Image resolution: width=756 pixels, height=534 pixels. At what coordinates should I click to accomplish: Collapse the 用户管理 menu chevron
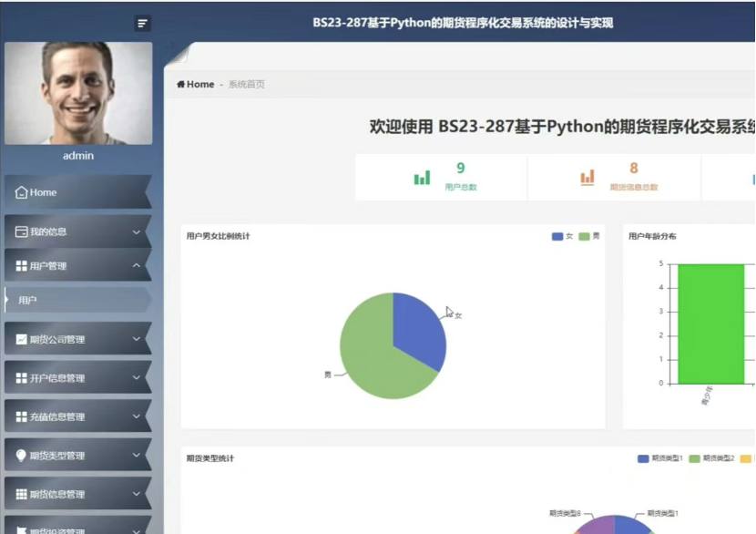click(137, 265)
